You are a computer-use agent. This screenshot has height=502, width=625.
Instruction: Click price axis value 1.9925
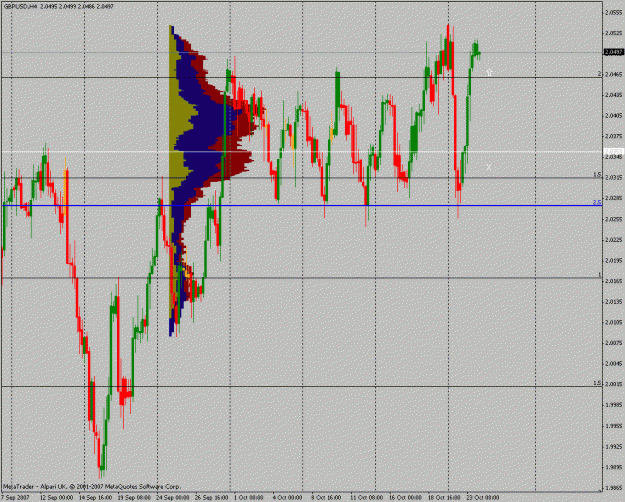click(x=614, y=447)
